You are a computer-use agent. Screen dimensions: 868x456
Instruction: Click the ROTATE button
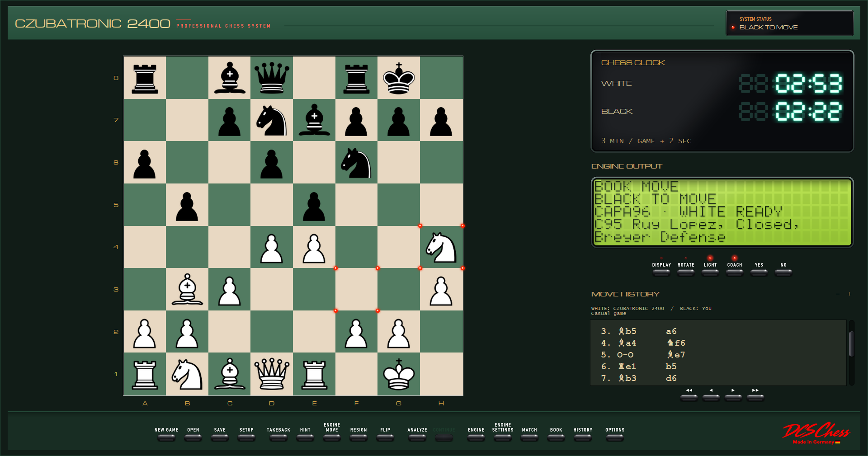686,272
